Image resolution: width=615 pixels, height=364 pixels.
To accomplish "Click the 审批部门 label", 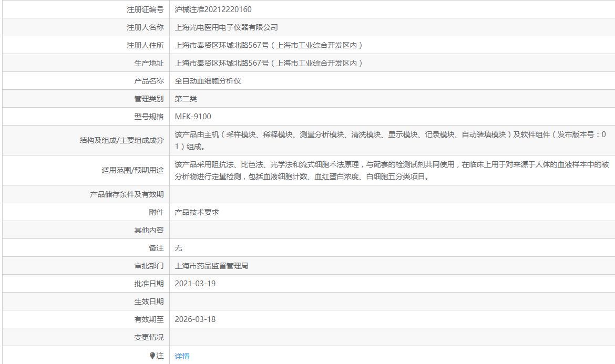I will click(149, 266).
